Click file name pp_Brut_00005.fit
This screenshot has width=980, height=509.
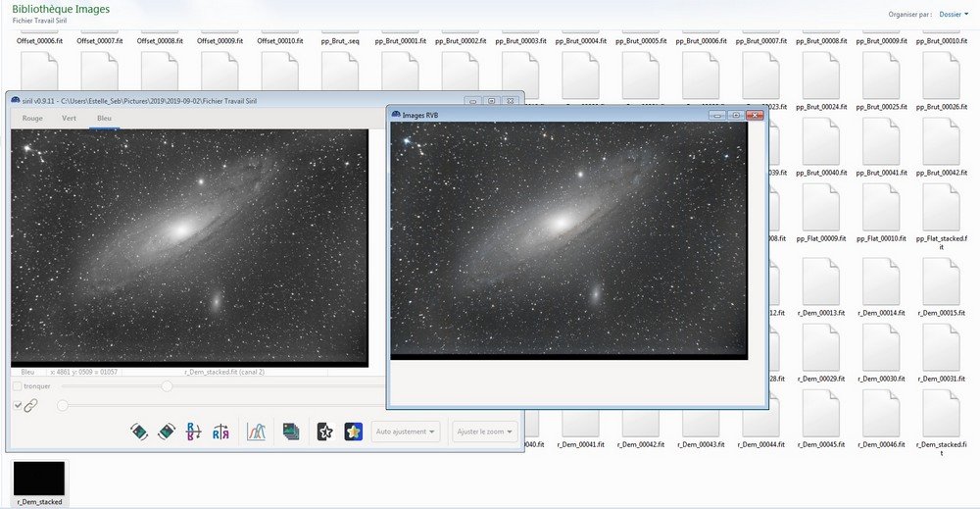641,40
